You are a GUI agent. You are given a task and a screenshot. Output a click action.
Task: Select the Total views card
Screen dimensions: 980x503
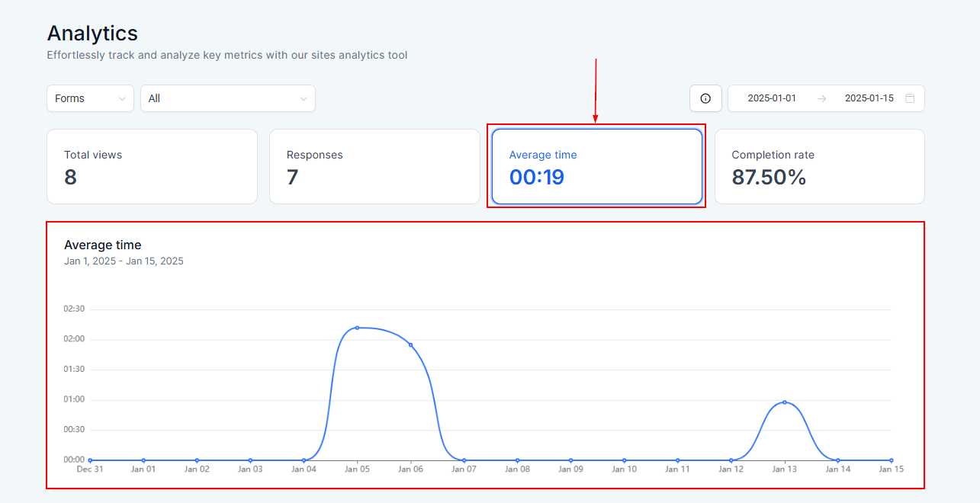point(152,166)
